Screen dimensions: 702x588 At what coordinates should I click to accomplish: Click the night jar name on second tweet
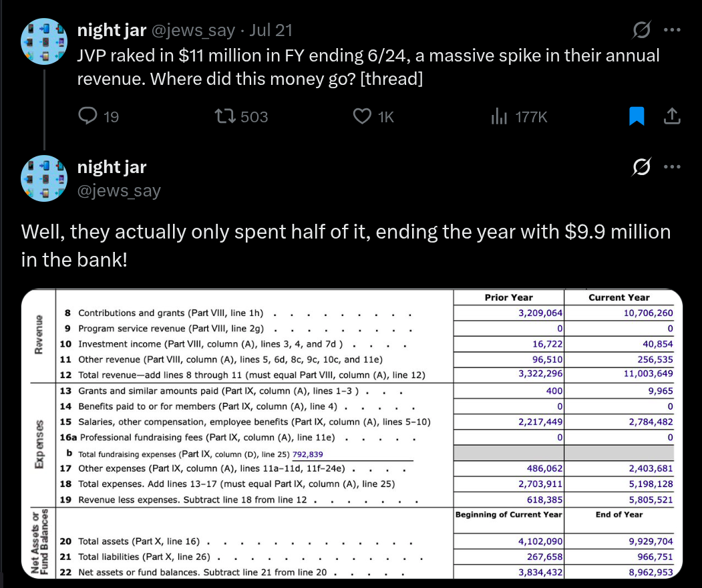click(112, 167)
